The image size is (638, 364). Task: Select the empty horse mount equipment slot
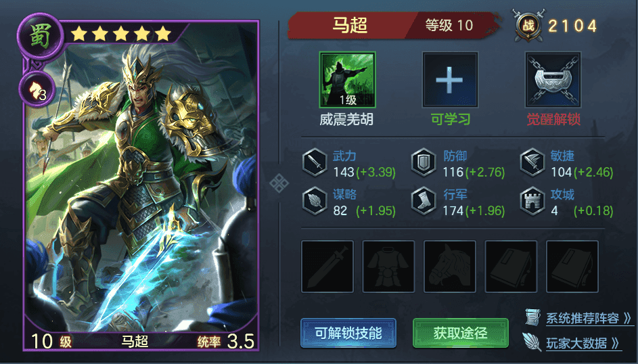point(450,267)
